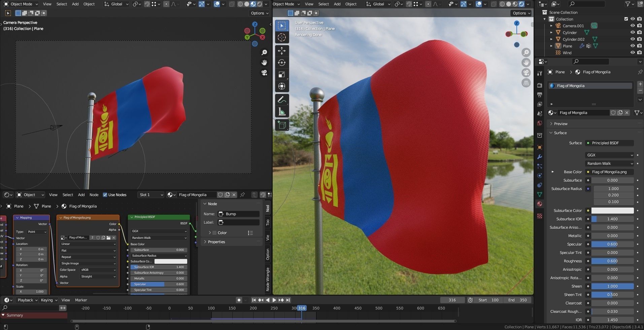
Task: Open Random Walk subsurface method dropdown in properties
Action: point(610,163)
